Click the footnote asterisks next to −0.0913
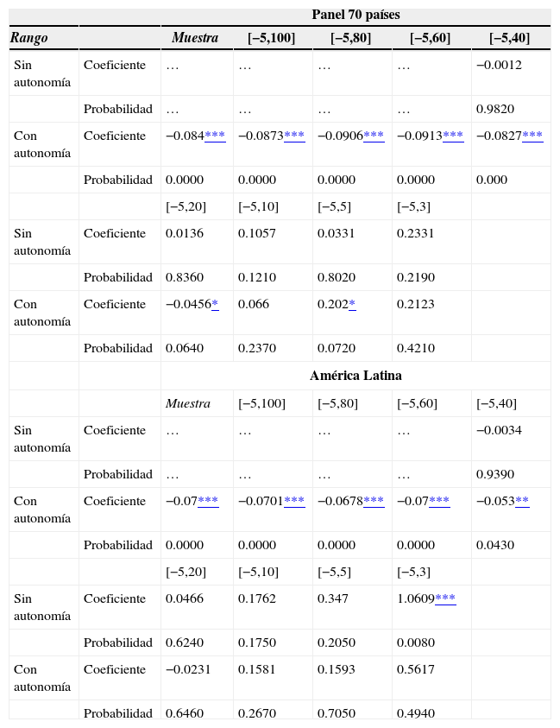 click(x=453, y=136)
